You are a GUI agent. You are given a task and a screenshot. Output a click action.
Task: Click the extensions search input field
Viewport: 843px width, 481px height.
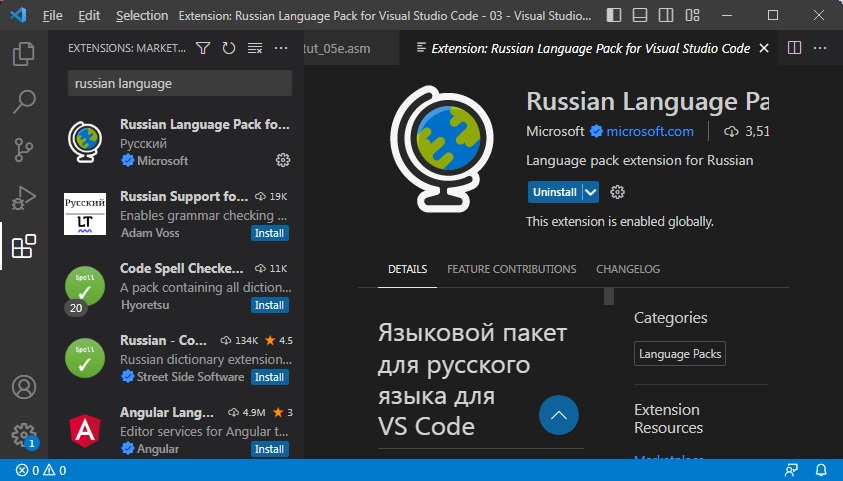point(180,84)
